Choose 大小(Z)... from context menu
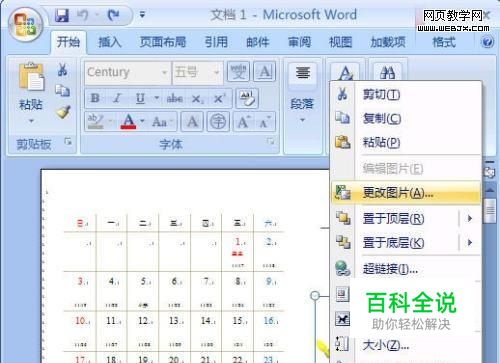 pos(406,345)
